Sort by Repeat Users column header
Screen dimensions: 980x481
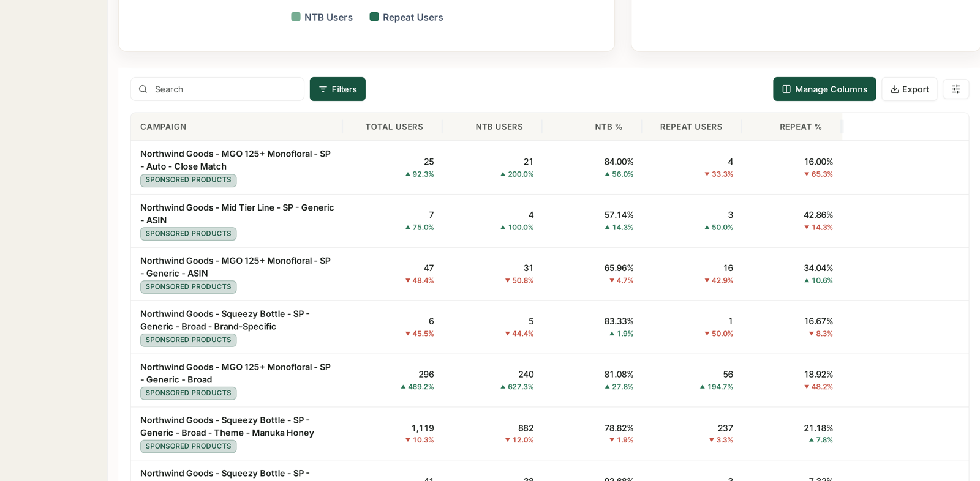pos(691,127)
